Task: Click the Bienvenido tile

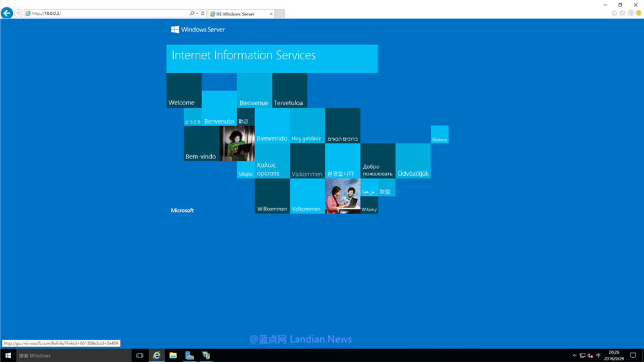Action: click(x=272, y=126)
